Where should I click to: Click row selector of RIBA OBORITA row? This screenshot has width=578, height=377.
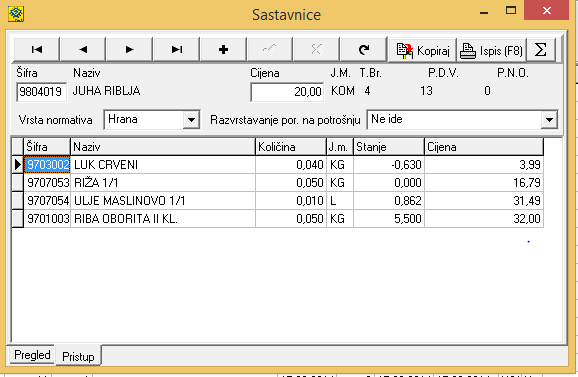tap(18, 219)
